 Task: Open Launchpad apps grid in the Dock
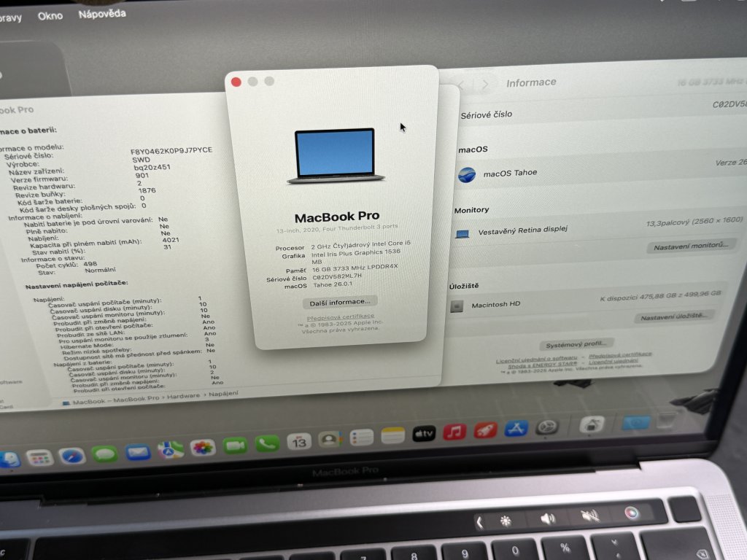click(39, 458)
